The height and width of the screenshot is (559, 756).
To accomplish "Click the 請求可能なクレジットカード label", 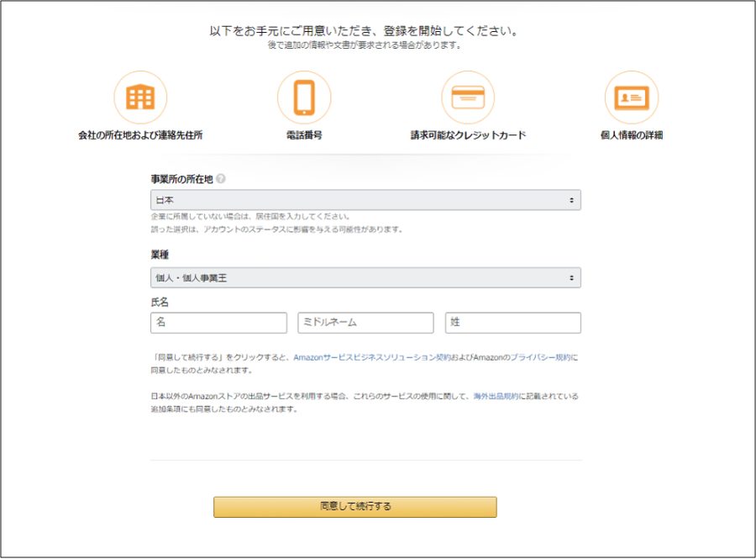I will pos(468,135).
